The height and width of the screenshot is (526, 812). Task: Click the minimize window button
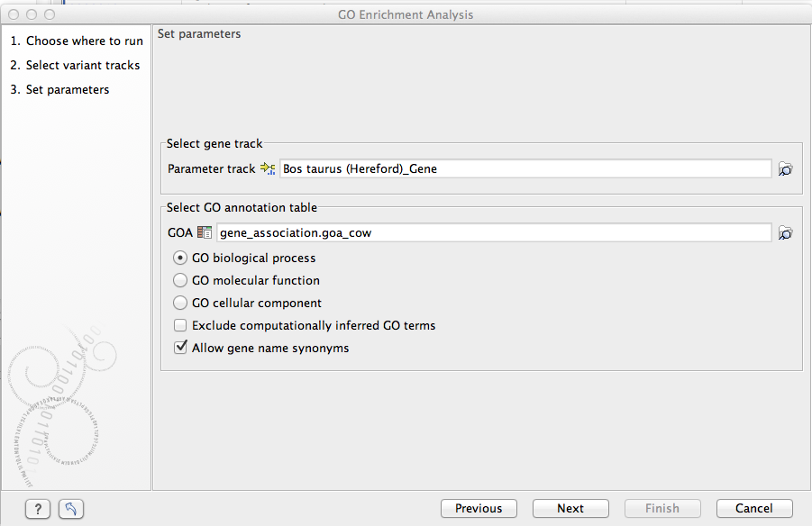pyautogui.click(x=31, y=15)
